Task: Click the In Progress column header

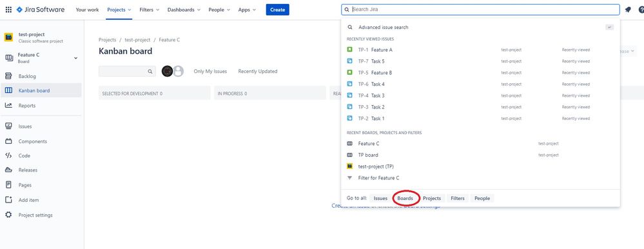Action: tap(270, 94)
